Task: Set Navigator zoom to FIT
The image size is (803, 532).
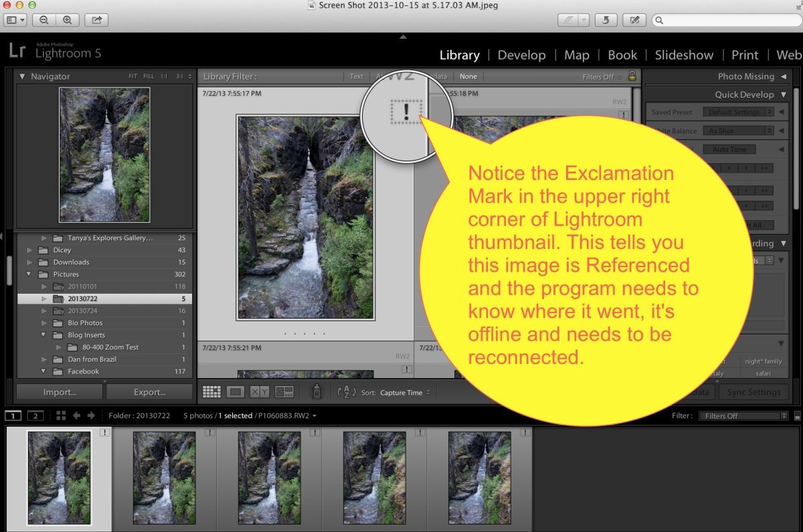Action: [133, 76]
